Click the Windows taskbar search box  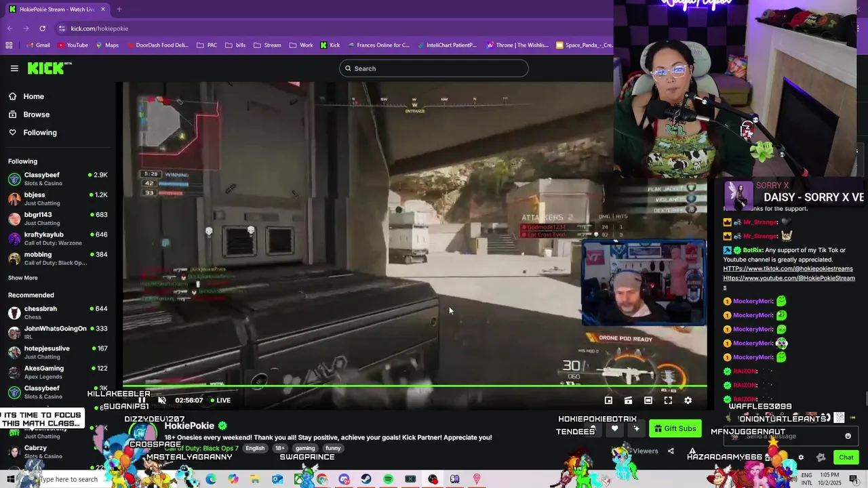coord(68,479)
